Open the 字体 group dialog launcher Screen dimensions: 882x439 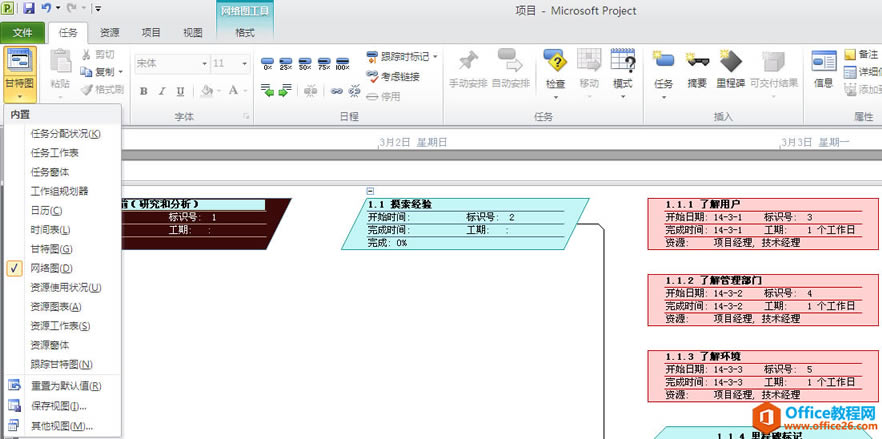[246, 116]
